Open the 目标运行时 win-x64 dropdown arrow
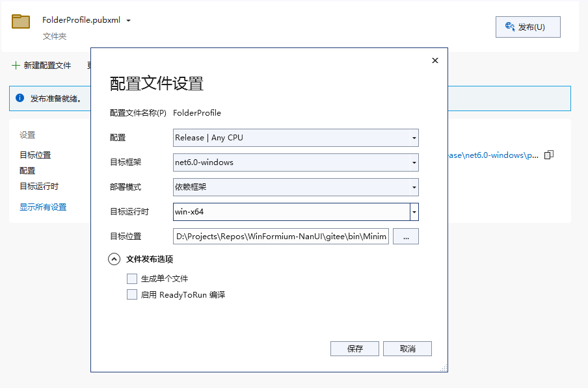This screenshot has width=588, height=388. (x=414, y=212)
